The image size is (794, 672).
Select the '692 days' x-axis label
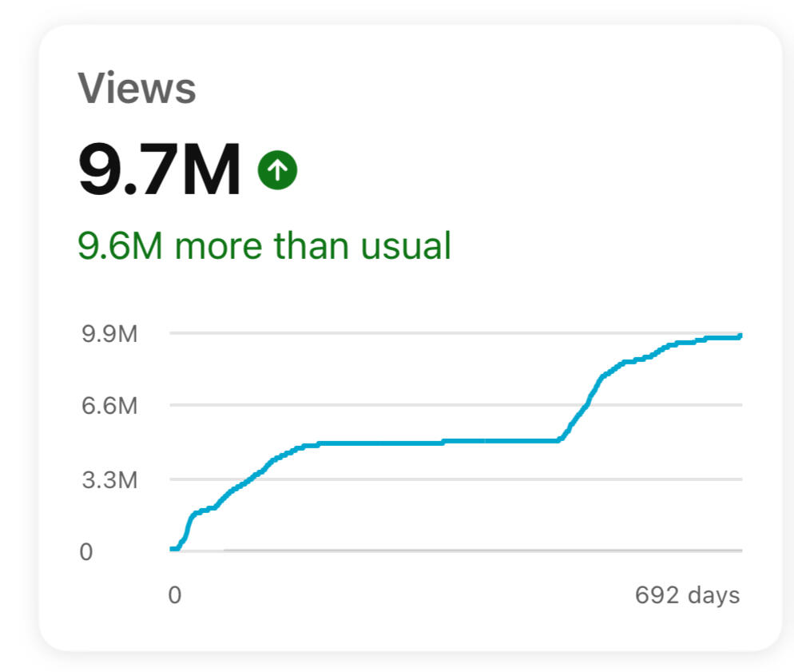click(x=687, y=595)
